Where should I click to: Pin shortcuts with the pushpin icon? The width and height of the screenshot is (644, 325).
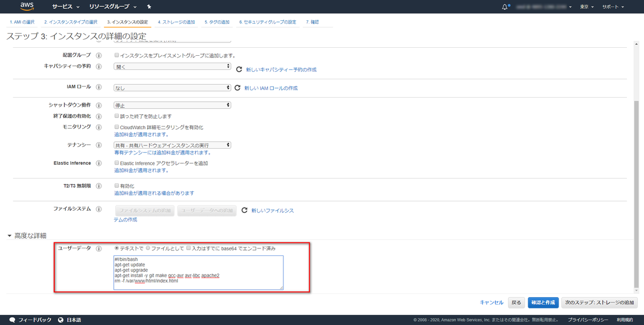click(x=149, y=7)
